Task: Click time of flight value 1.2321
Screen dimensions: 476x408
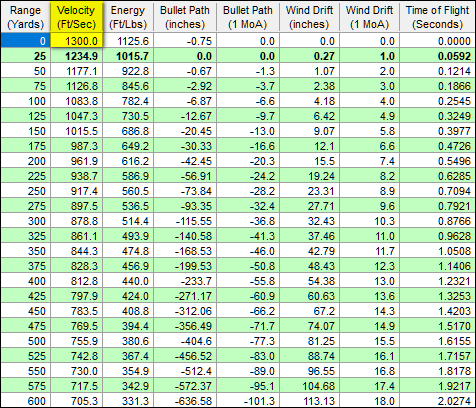Action: [437, 281]
